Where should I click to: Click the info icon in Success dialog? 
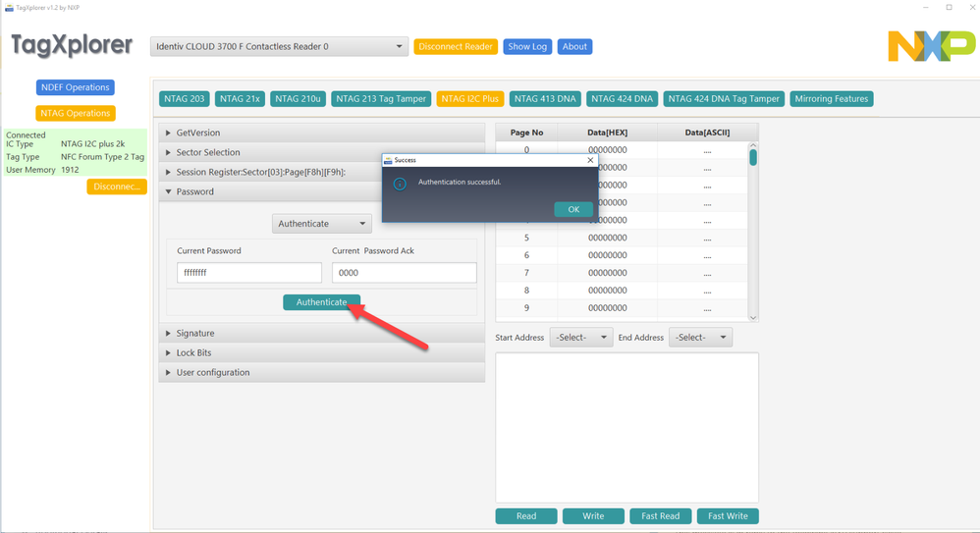pyautogui.click(x=400, y=184)
